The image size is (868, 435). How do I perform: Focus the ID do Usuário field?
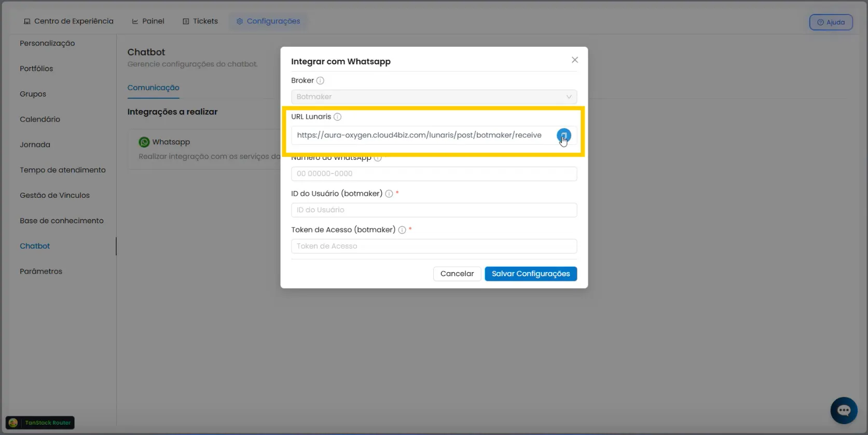point(434,210)
